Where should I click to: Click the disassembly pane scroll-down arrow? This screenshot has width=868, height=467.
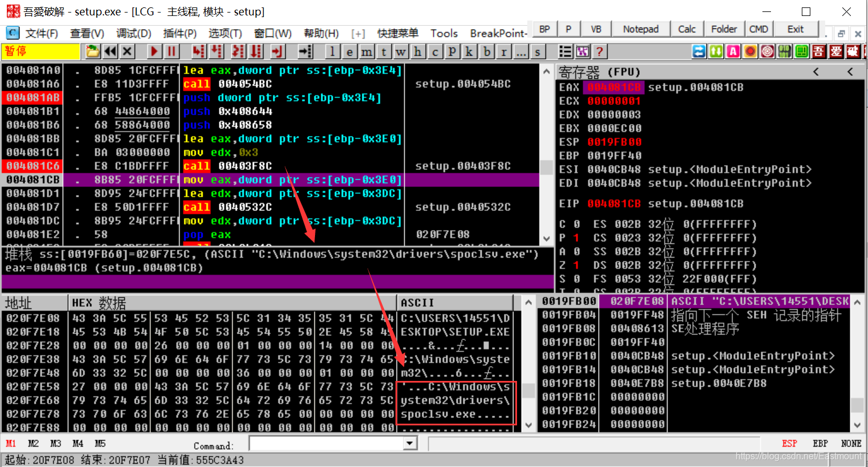tap(547, 239)
